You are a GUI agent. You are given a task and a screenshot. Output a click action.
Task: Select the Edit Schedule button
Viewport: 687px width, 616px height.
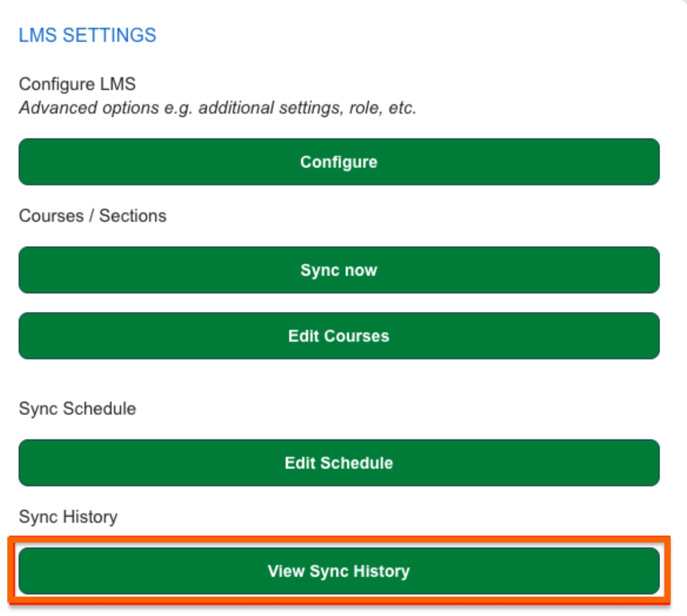click(339, 463)
